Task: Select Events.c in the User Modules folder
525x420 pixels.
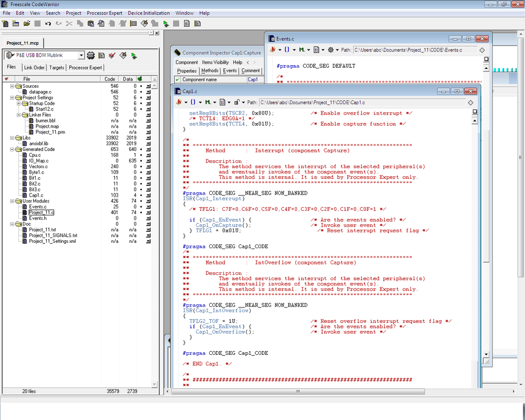Action: pos(37,207)
